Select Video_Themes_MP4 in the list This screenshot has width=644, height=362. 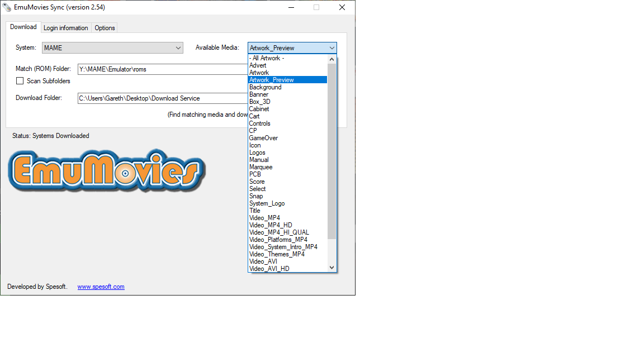[288, 254]
